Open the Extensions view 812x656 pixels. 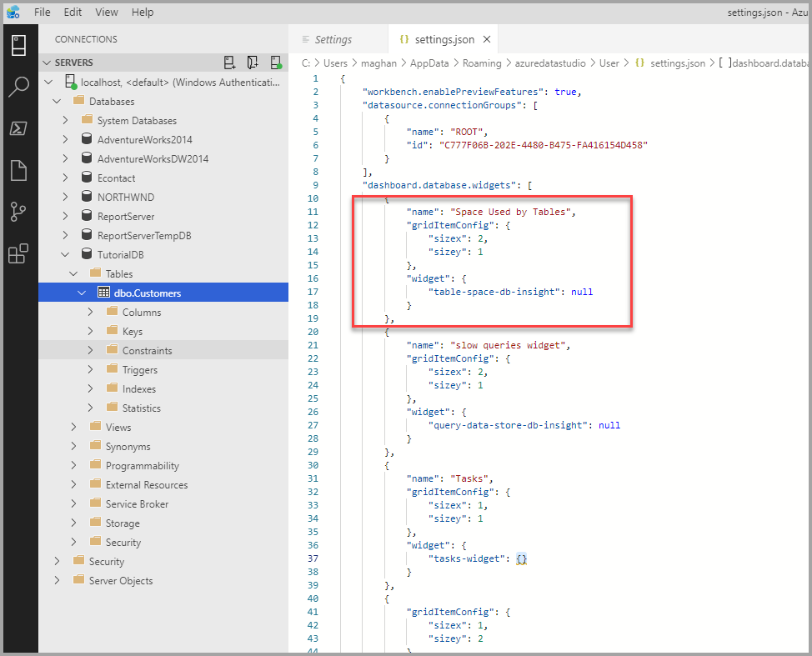[x=20, y=255]
